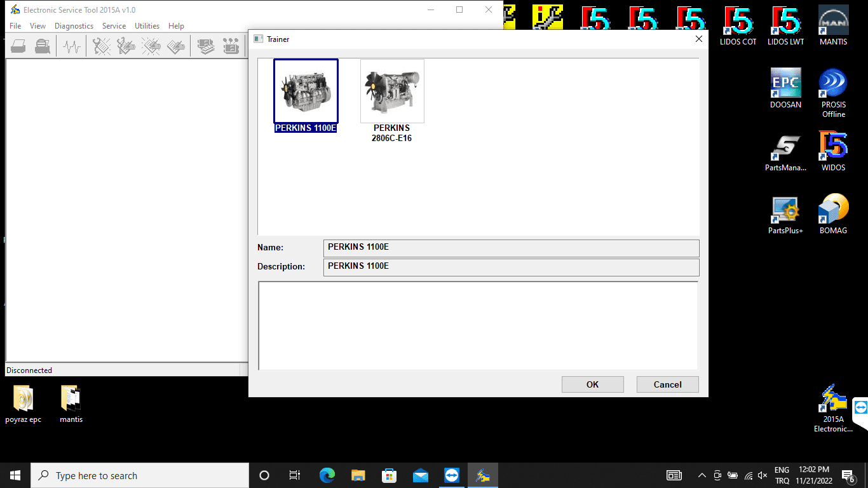Open the Service menu

[x=114, y=26]
